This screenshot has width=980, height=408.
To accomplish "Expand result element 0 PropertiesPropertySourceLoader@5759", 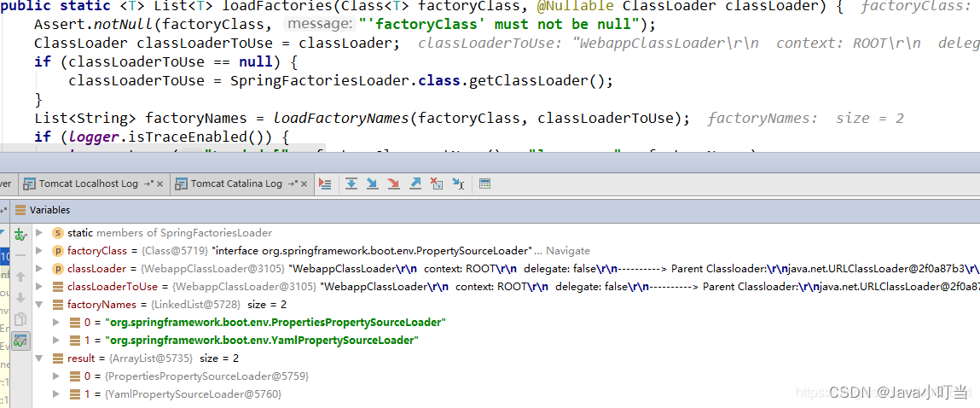I will 57,376.
